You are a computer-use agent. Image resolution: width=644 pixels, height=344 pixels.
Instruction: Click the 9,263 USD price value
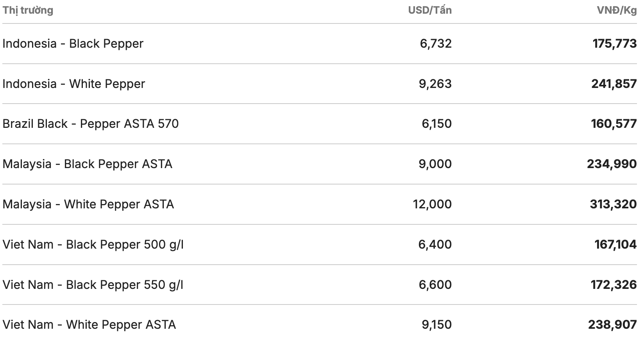435,84
